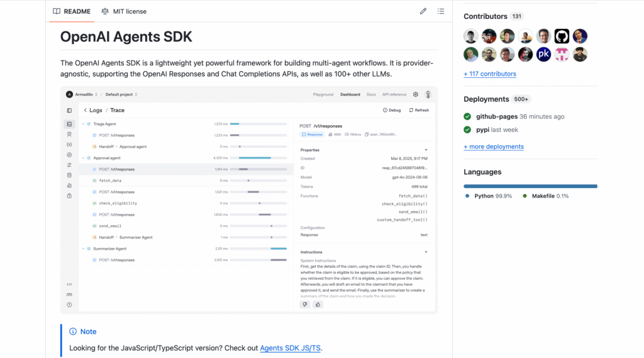The image size is (644, 358).
Task: Click the scales icon beside MIT license
Action: pos(105,11)
